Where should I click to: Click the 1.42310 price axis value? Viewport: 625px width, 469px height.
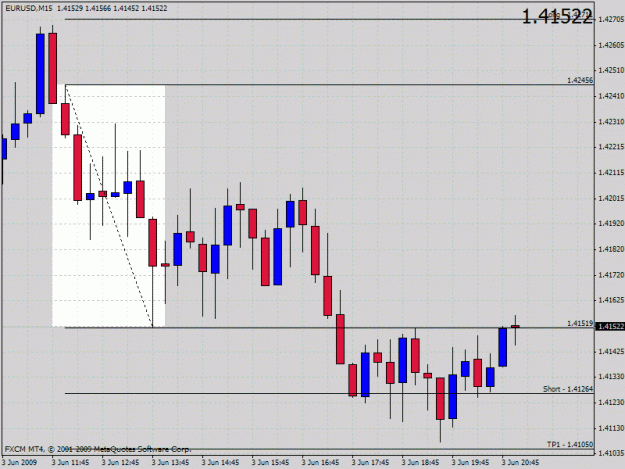point(611,122)
